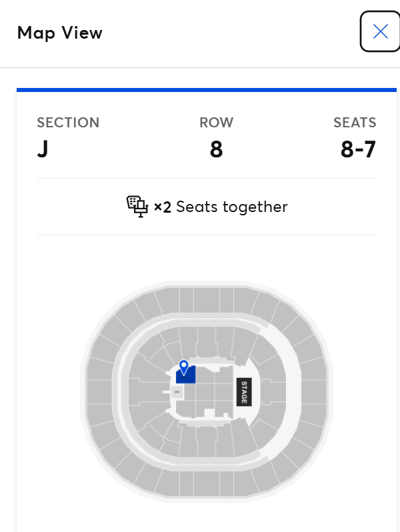The image size is (400, 532).
Task: Click the small MIX booth on floor
Action: (x=177, y=393)
